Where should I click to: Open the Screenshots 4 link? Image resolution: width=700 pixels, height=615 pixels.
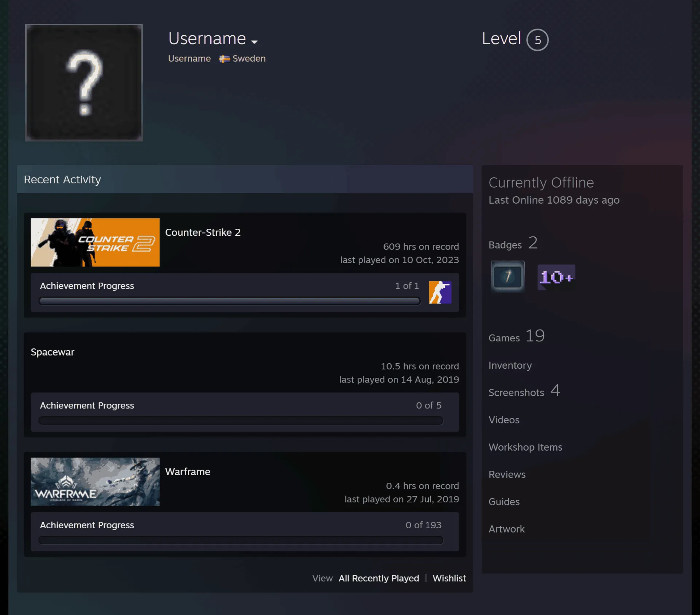click(524, 391)
